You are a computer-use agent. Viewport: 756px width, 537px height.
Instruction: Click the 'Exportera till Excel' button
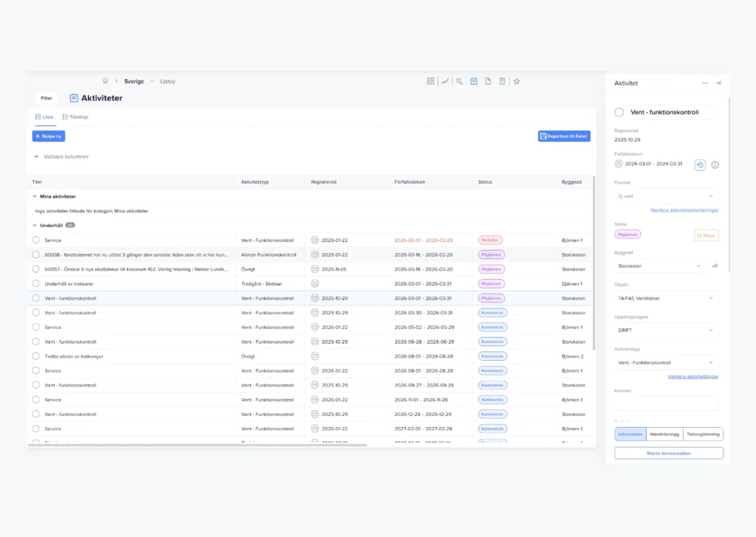[x=564, y=136]
